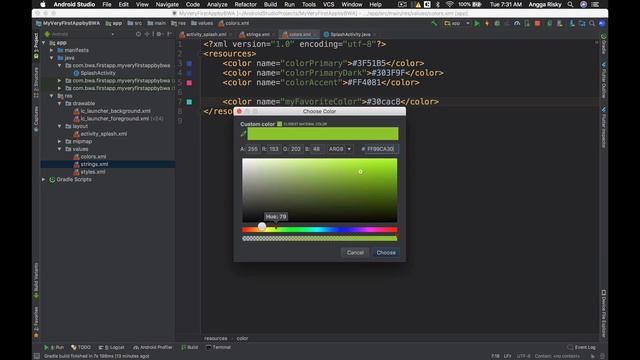This screenshot has width=640, height=360.
Task: Click the Choose button
Action: 386,253
